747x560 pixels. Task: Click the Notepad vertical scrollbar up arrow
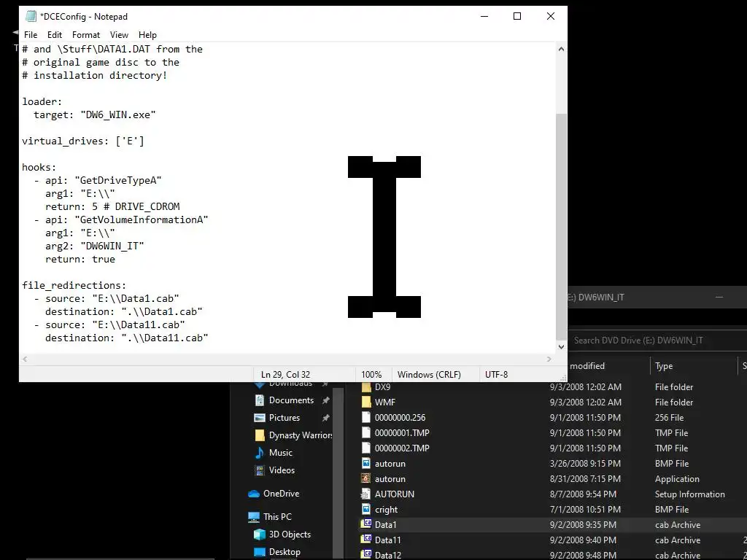(x=561, y=49)
